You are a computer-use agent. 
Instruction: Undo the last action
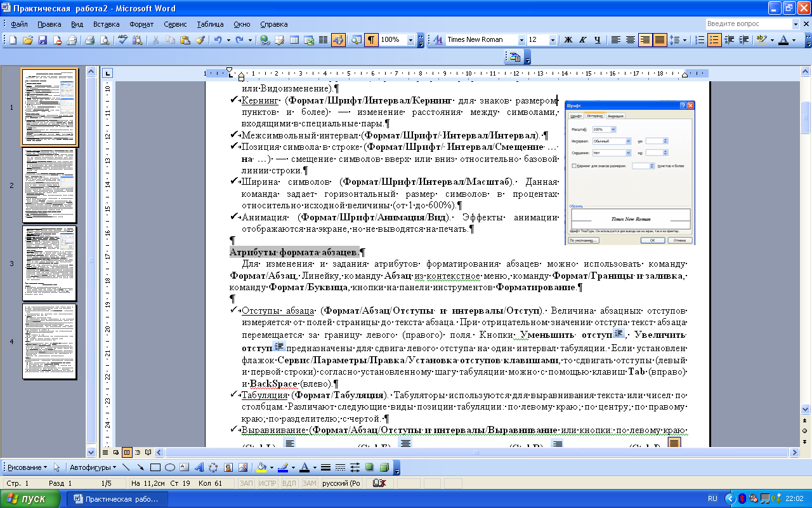point(218,39)
